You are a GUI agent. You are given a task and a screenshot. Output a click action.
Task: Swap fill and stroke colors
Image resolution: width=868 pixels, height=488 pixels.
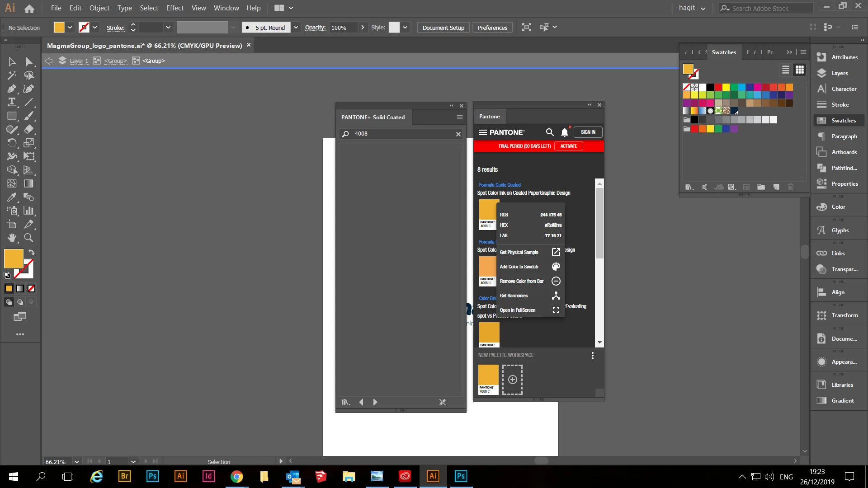point(31,252)
